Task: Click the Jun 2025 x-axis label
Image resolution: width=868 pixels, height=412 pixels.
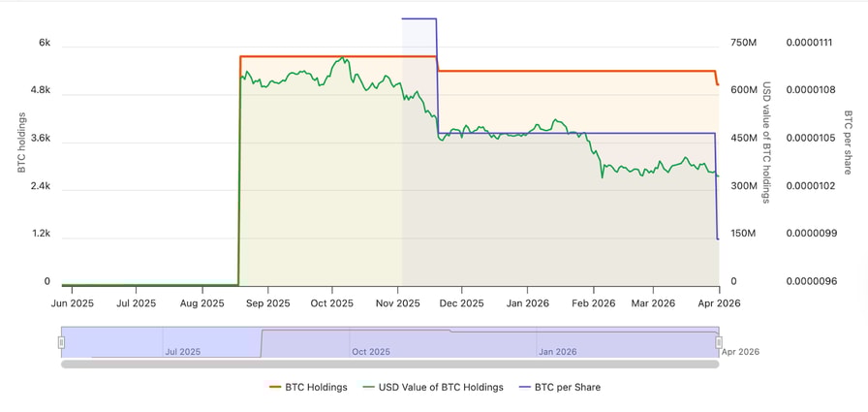Action: (71, 303)
